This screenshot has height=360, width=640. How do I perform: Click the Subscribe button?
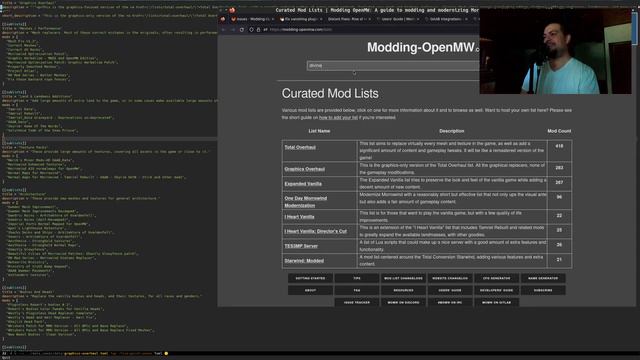pos(543,290)
